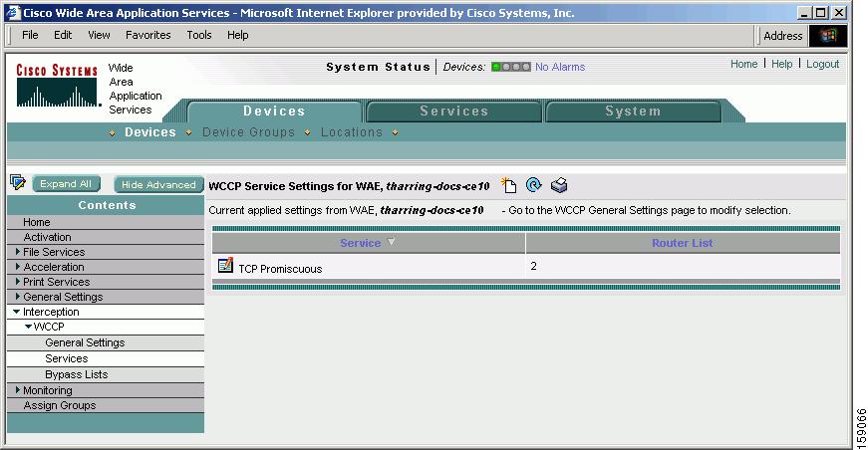Click the Windows flag logo beside Address
The width and height of the screenshot is (868, 450).
pos(828,36)
